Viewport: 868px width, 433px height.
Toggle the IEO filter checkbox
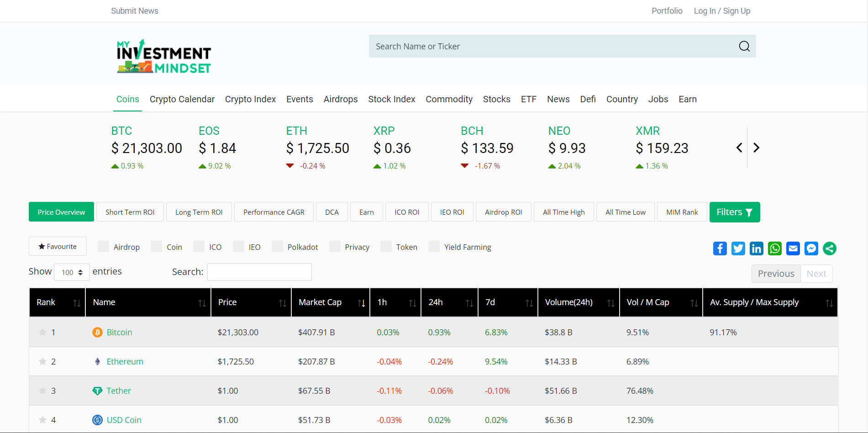[x=238, y=247]
